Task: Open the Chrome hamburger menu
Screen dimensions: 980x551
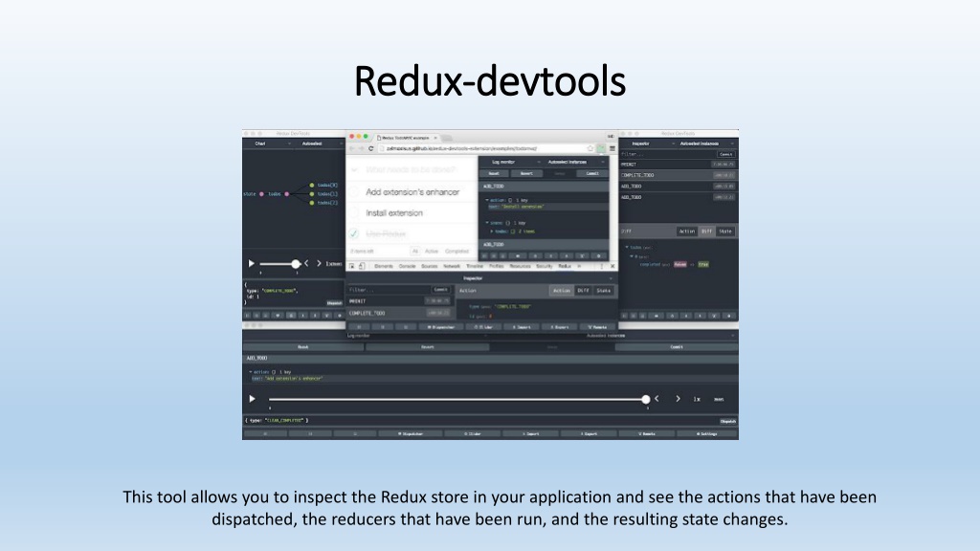Action: click(x=612, y=148)
